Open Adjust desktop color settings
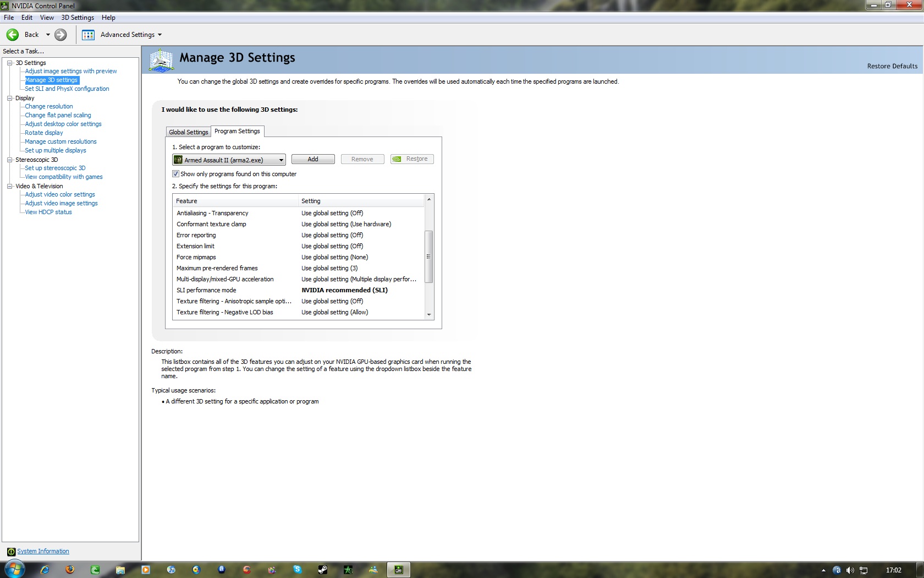924x578 pixels. tap(63, 124)
